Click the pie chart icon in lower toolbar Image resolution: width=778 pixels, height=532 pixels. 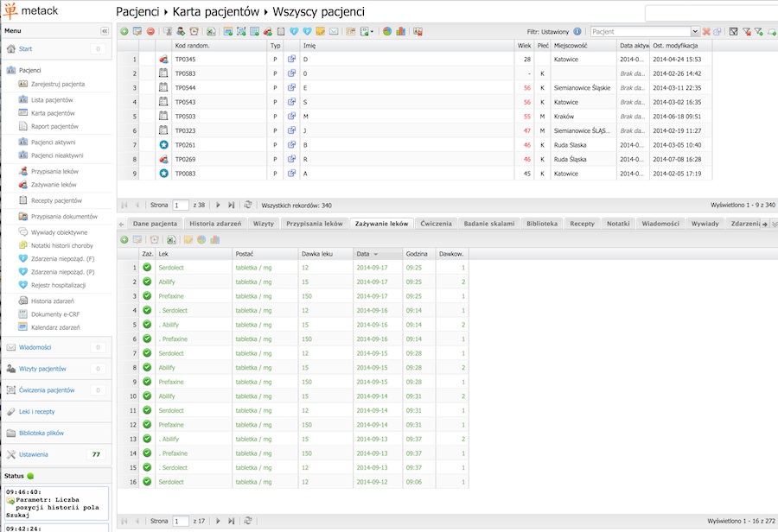[201, 239]
